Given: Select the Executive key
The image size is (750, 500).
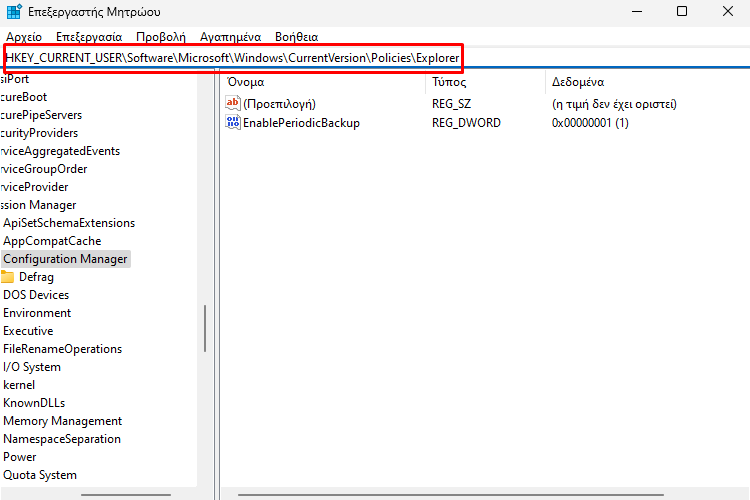Looking at the screenshot, I should (28, 331).
